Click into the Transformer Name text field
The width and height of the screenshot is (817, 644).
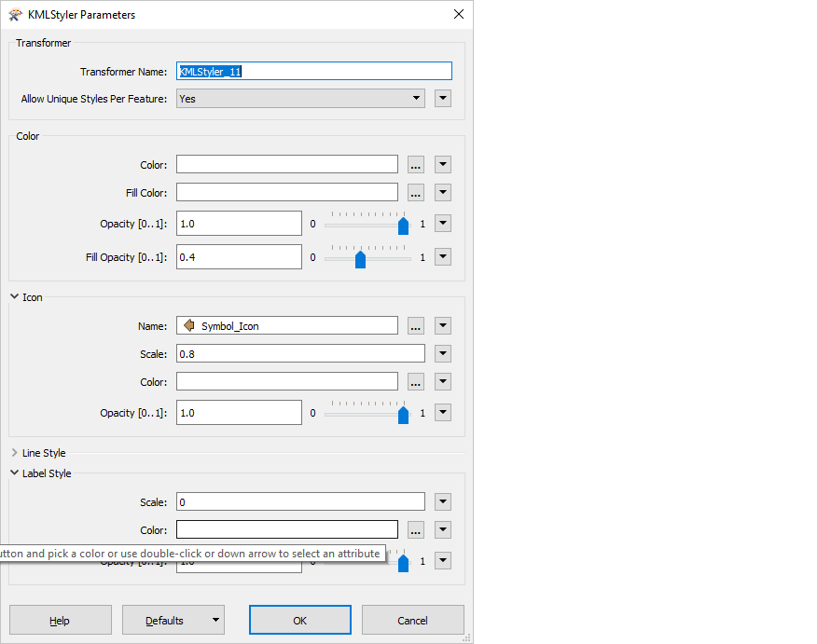pos(314,72)
